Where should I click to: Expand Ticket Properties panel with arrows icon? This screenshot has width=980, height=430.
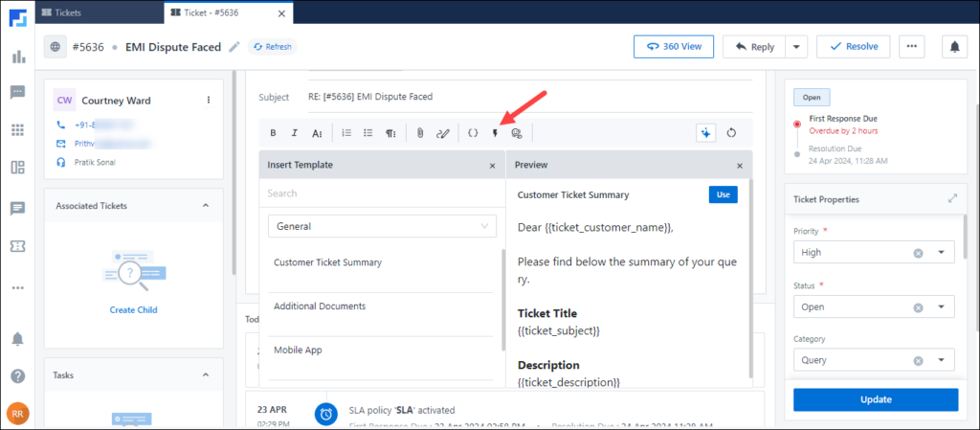tap(952, 199)
